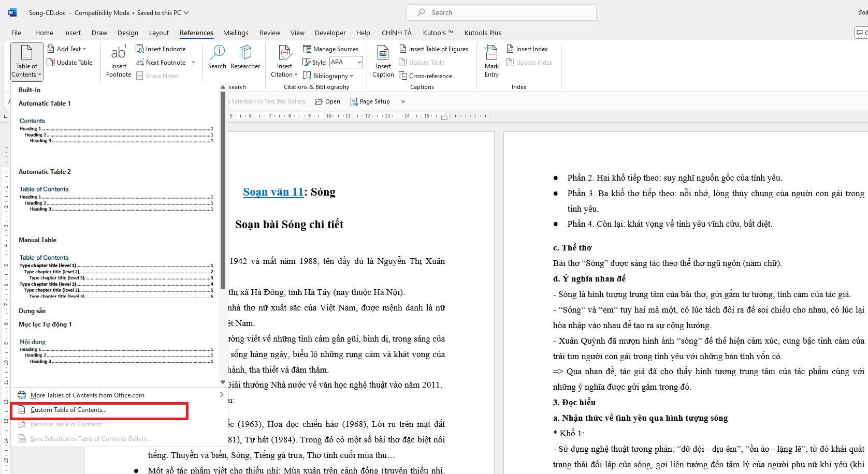Click the Custom Table of Contents page icon
Screen dimensions: 868x474
(22, 410)
